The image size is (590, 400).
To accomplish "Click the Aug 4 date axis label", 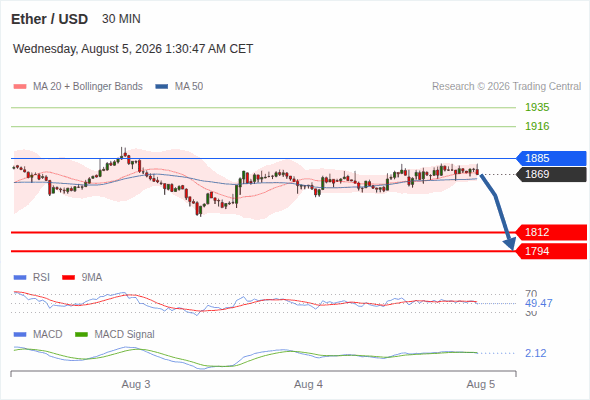I will pos(308,385).
